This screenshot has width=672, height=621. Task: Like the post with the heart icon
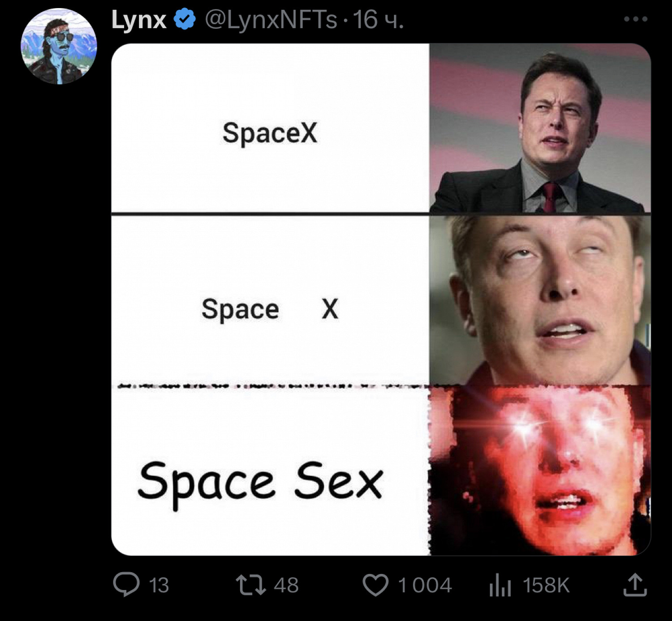[x=375, y=585]
